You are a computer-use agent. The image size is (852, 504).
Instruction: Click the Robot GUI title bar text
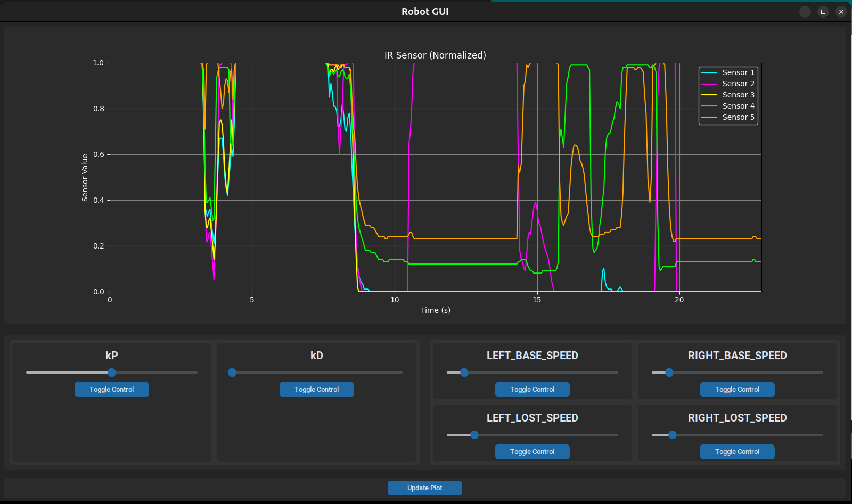pos(424,11)
